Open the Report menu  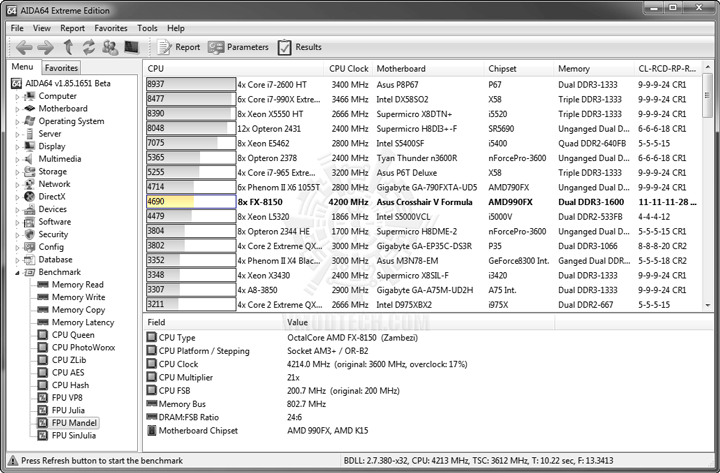(72, 28)
